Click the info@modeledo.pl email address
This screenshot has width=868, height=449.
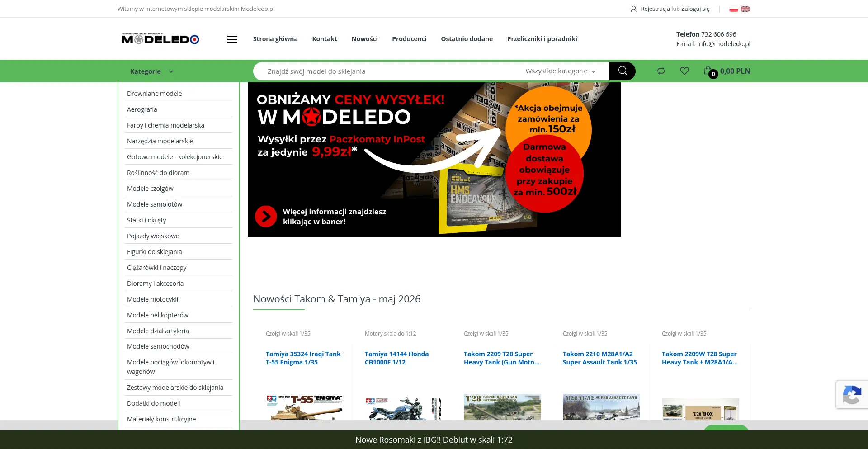723,44
